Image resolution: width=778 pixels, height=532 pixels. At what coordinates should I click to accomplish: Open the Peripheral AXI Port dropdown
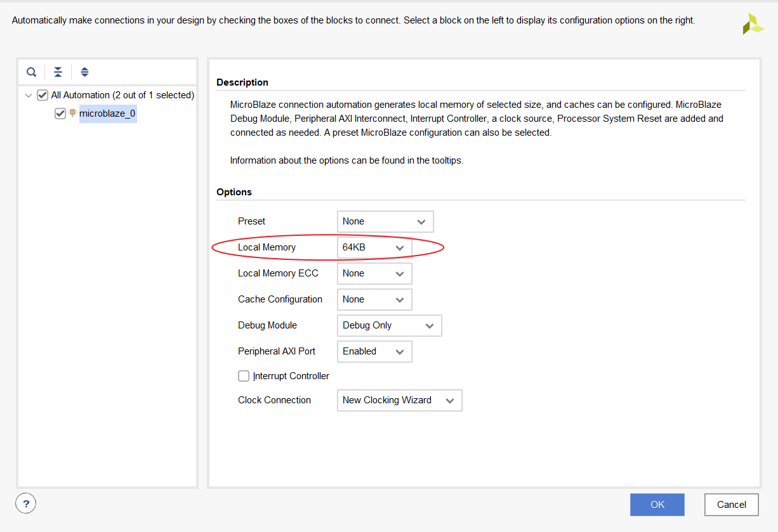(374, 351)
